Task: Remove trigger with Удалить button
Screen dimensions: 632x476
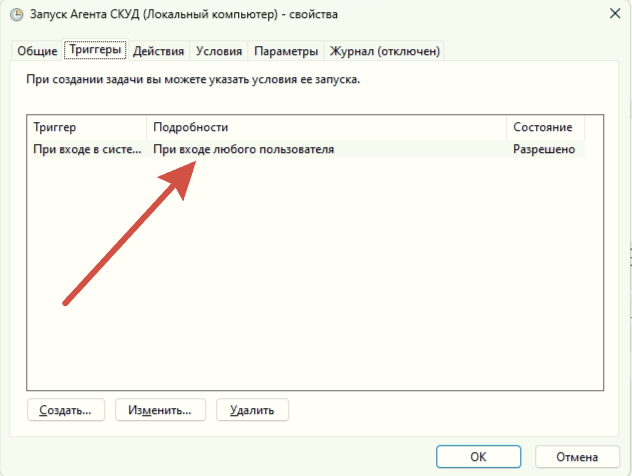Action: 252,410
